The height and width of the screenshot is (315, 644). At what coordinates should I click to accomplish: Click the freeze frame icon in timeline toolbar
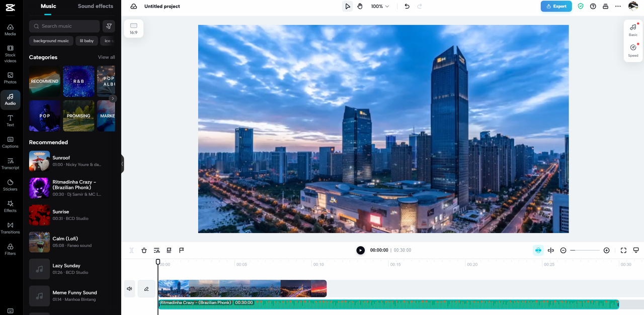(169, 250)
